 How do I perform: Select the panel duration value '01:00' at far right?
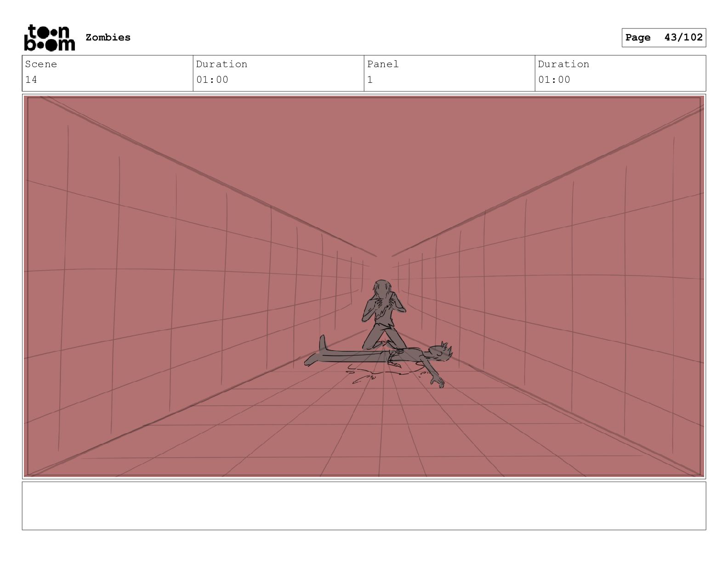click(x=554, y=80)
